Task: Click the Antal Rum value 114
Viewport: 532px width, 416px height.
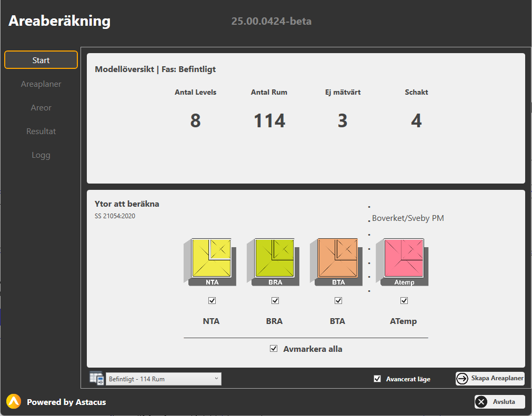Action: coord(269,120)
